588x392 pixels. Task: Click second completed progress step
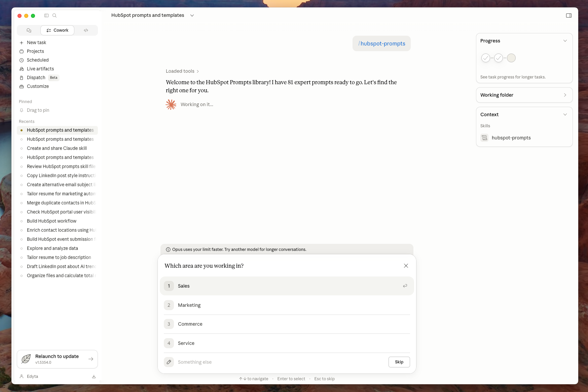(x=499, y=58)
